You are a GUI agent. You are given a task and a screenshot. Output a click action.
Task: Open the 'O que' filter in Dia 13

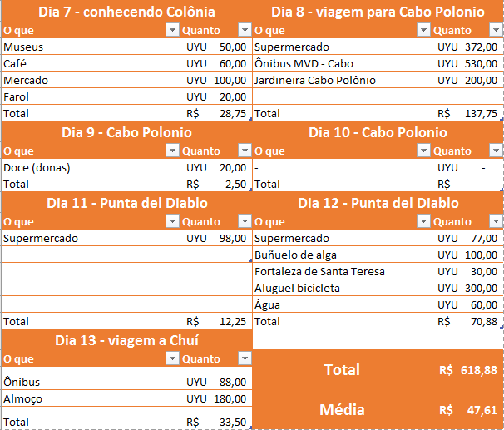click(172, 358)
